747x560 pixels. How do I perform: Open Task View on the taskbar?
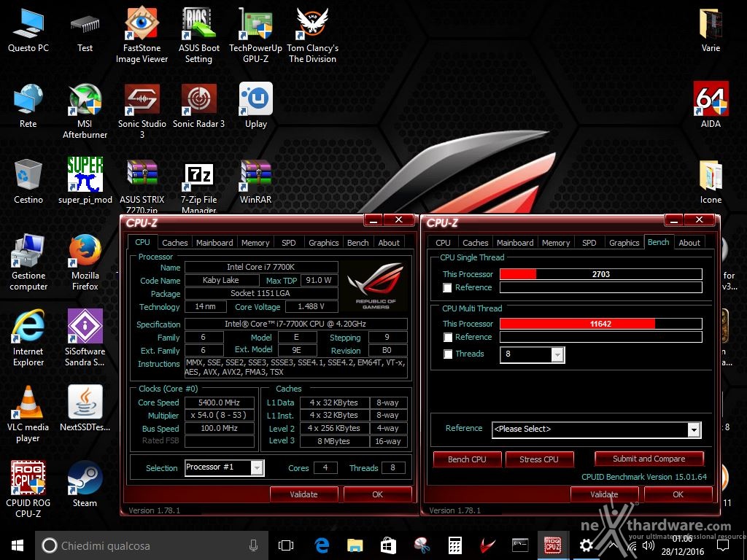point(286,545)
